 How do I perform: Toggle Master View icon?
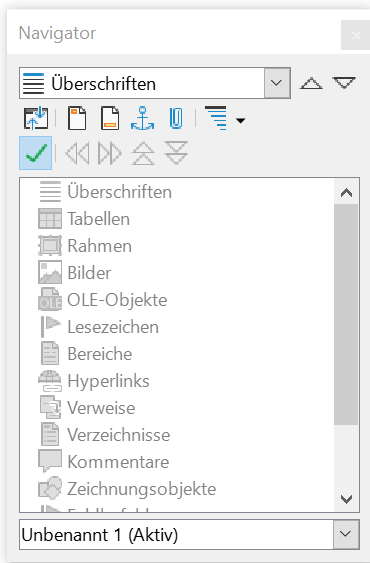tap(36, 118)
